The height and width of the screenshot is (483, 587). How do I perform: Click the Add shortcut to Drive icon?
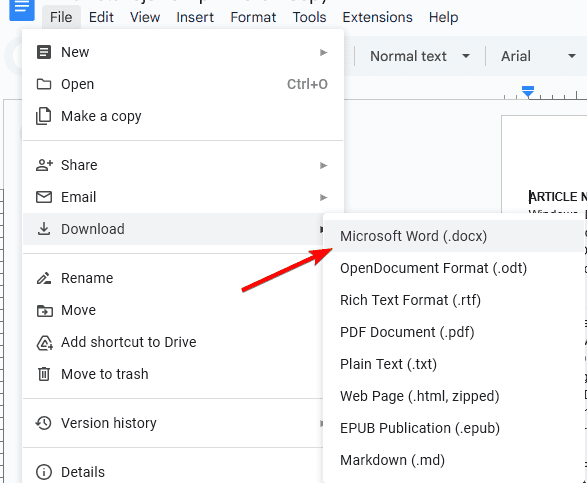[44, 343]
